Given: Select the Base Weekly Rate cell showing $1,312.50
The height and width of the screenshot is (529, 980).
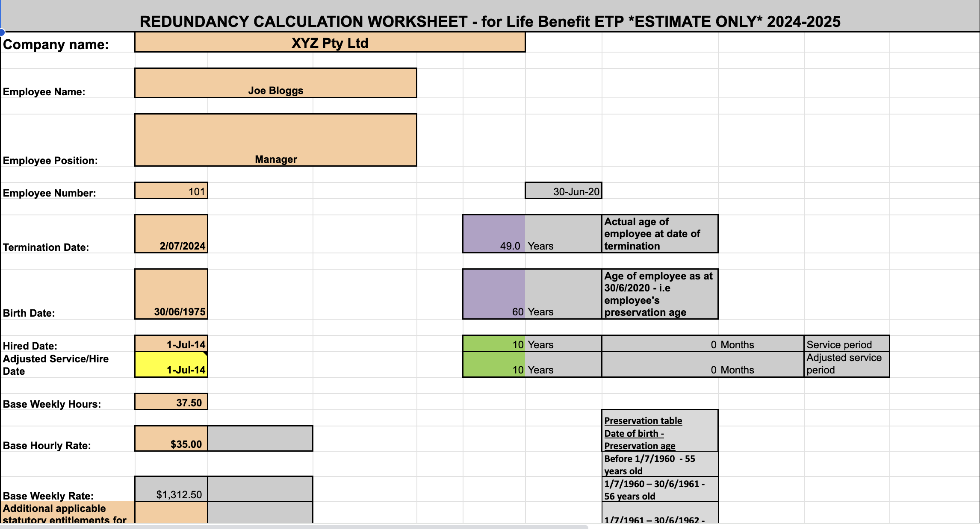Looking at the screenshot, I should pyautogui.click(x=171, y=488).
